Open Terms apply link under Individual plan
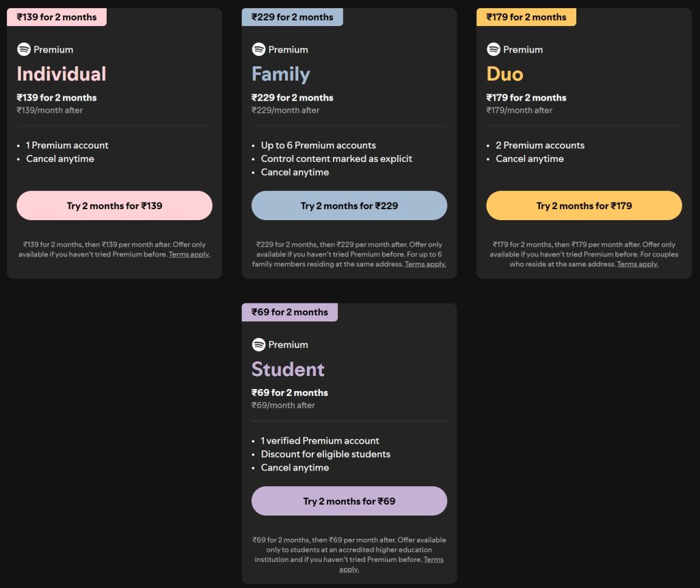The width and height of the screenshot is (700, 588). coord(189,254)
